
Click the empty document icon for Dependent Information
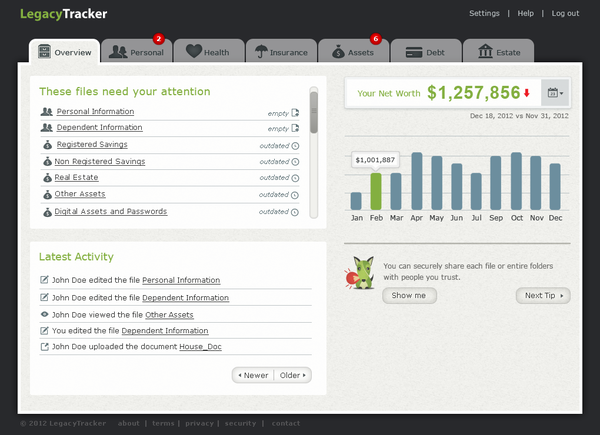[x=295, y=128]
